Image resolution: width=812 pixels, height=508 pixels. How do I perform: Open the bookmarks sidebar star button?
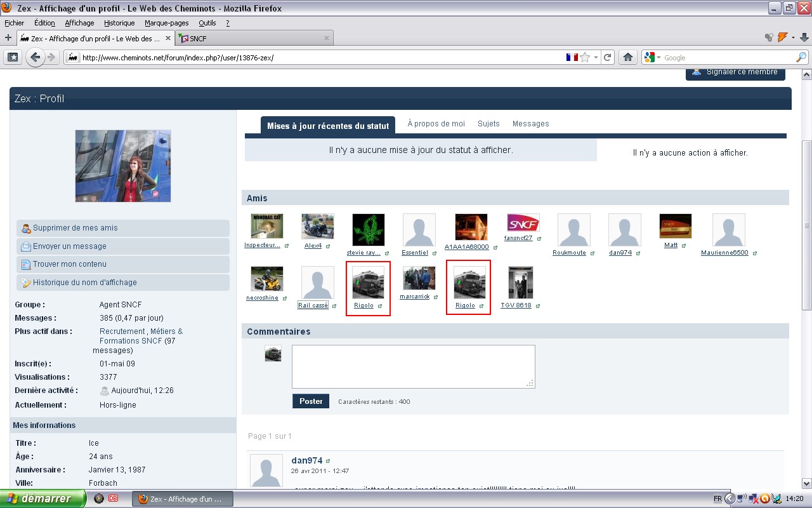pos(13,57)
